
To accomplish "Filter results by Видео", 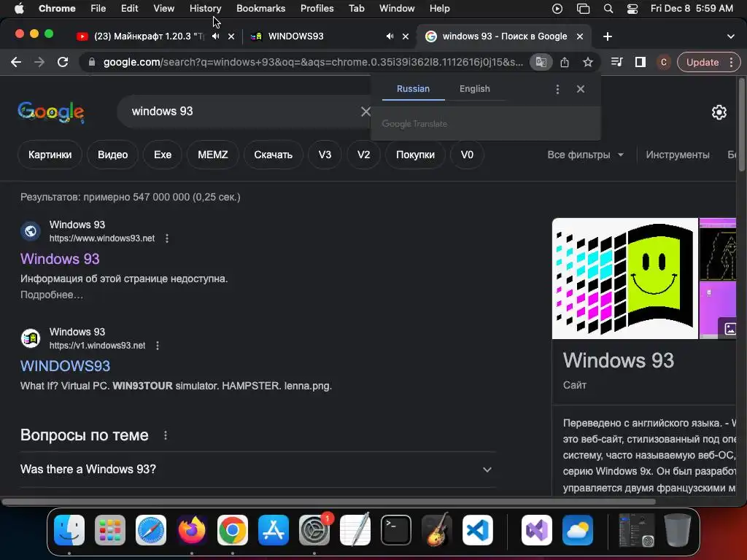I will tap(112, 155).
